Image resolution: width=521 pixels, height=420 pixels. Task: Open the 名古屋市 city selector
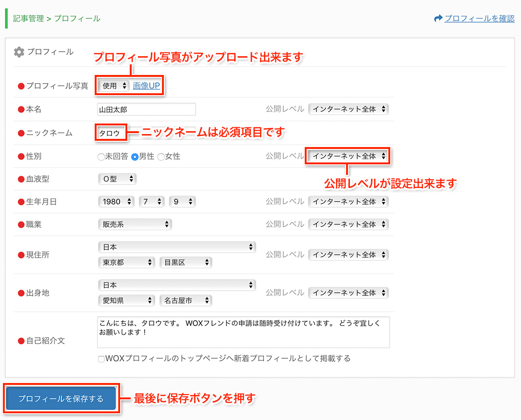coord(186,300)
